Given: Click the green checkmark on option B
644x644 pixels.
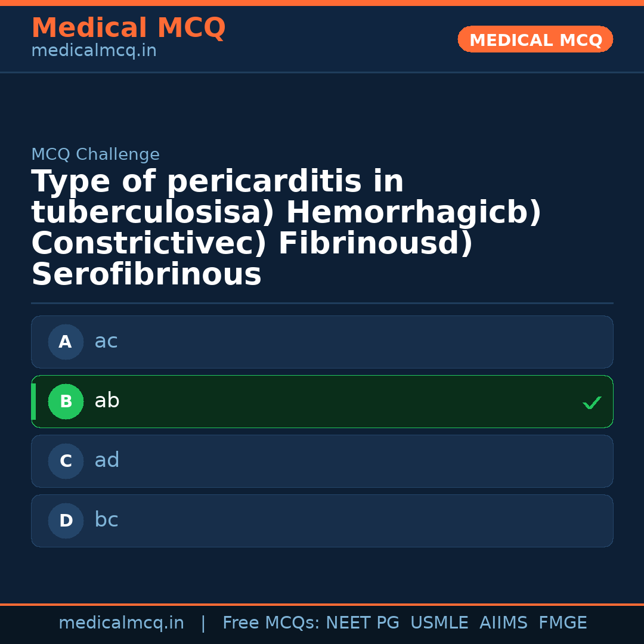Looking at the screenshot, I should [592, 403].
